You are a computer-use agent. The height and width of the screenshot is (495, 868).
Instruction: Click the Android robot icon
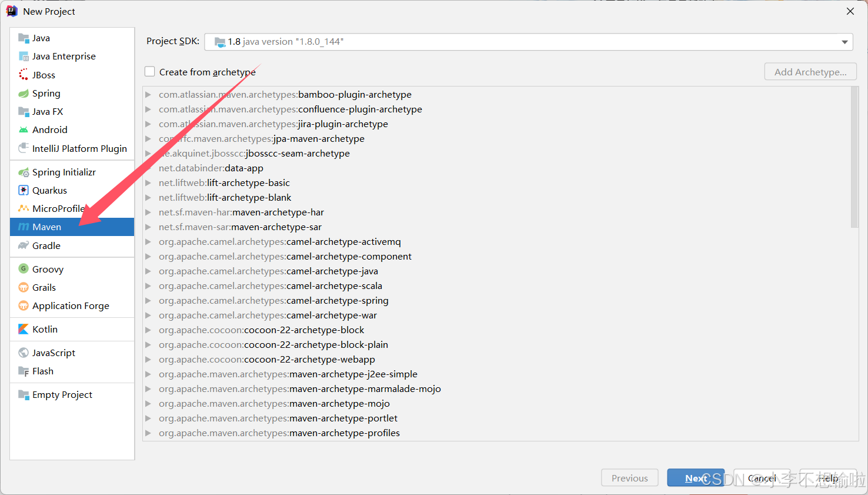(x=24, y=129)
